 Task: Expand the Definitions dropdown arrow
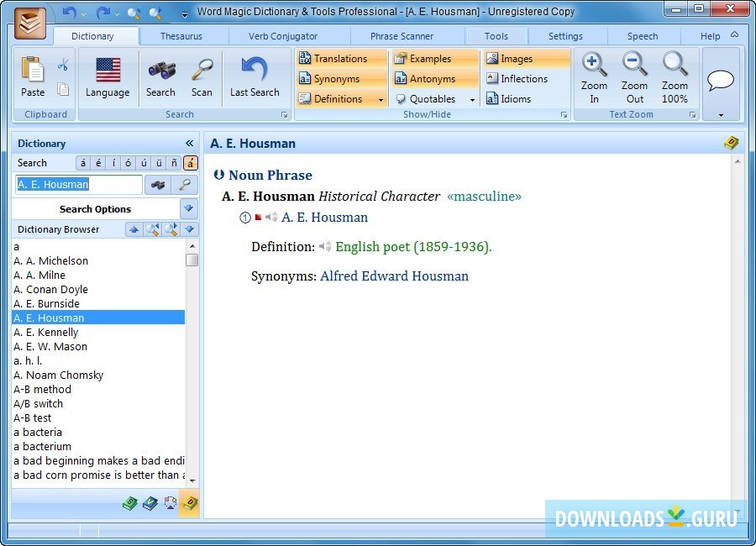(x=381, y=99)
